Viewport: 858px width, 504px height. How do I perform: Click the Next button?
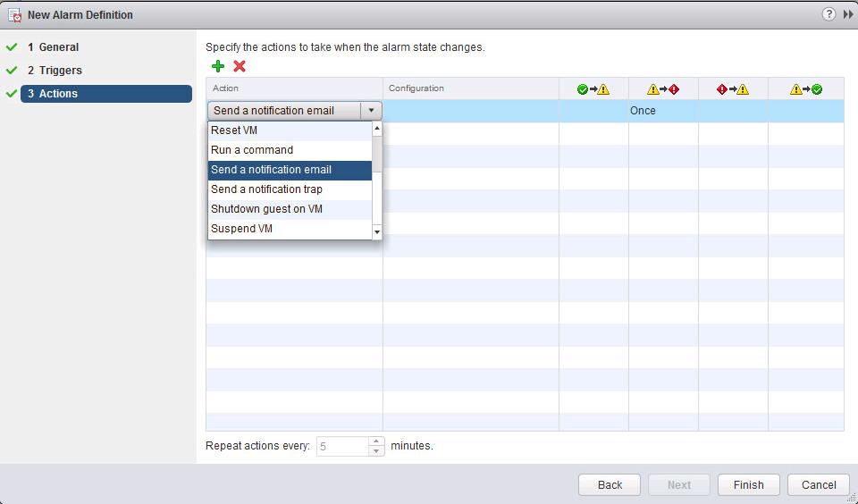[x=679, y=485]
